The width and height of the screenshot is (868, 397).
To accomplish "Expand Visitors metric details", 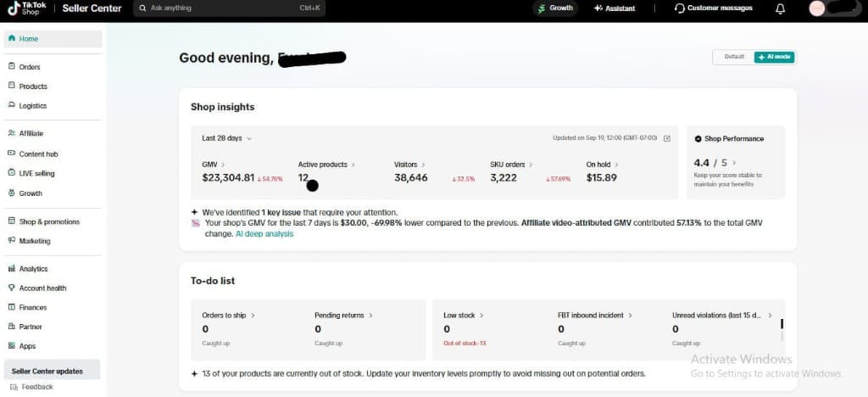I will click(x=424, y=165).
